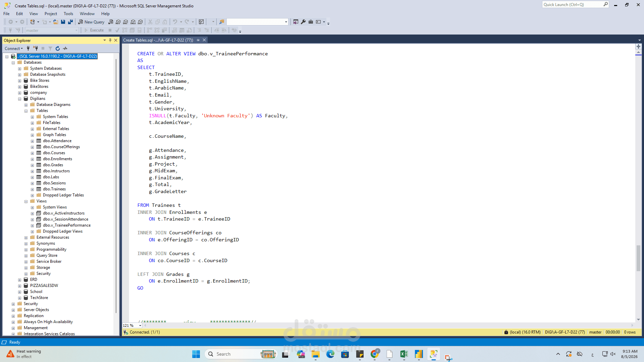Image resolution: width=644 pixels, height=362 pixels.
Task: Collapse the Digilians database node
Action: (x=19, y=99)
